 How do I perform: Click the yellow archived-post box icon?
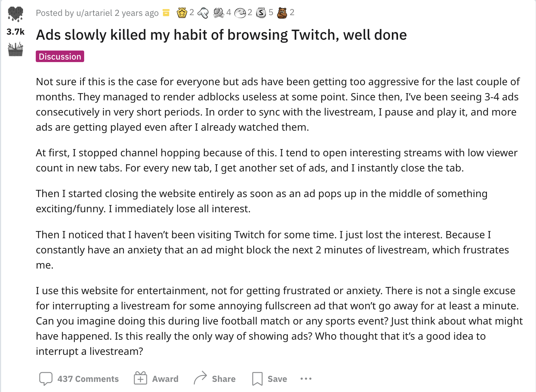pyautogui.click(x=166, y=13)
